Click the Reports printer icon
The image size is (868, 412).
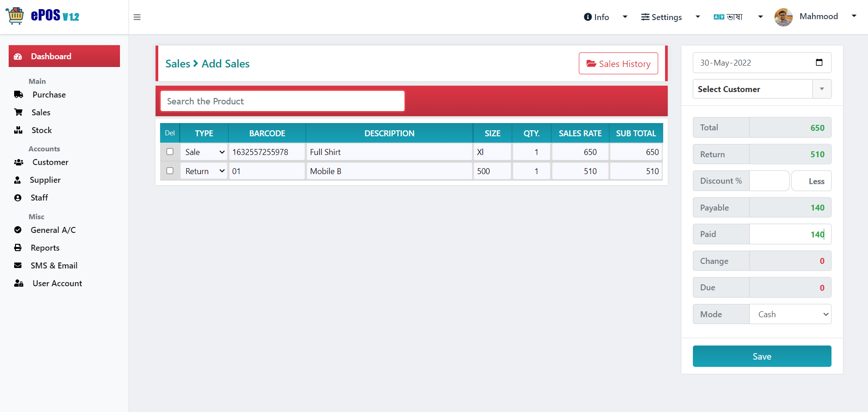(x=18, y=247)
